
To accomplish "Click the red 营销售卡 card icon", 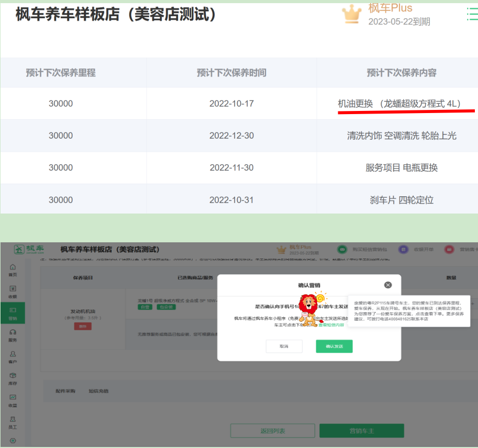I will pyautogui.click(x=449, y=249).
